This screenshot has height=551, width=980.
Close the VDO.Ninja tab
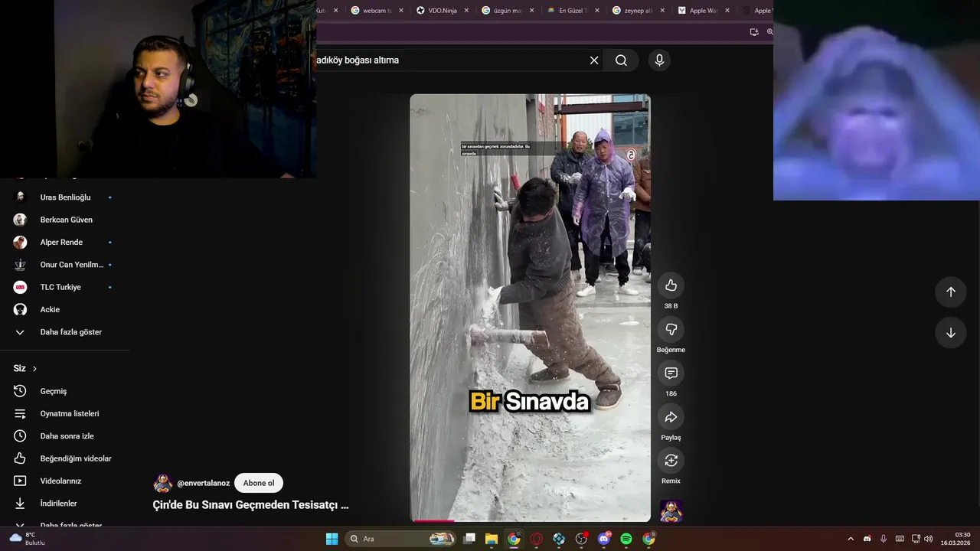click(x=465, y=11)
